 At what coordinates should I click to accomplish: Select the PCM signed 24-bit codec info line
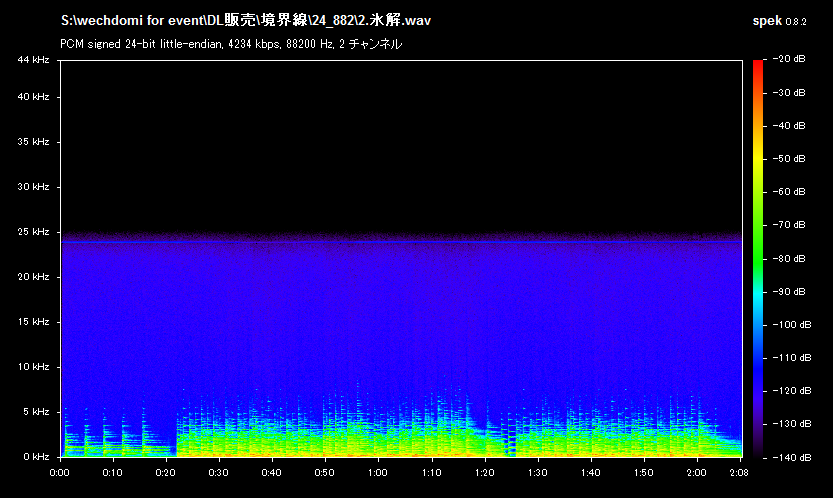[x=231, y=44]
